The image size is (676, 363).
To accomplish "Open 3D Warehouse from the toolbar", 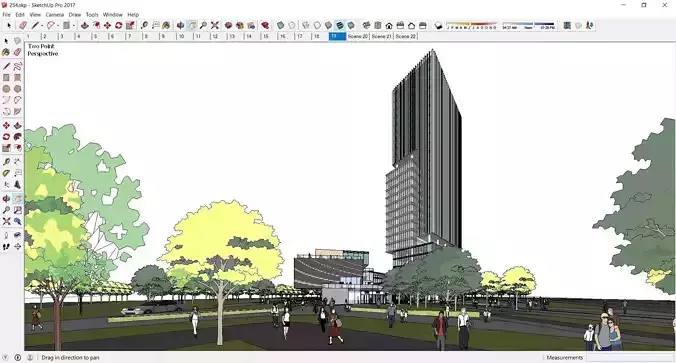I will [x=228, y=26].
